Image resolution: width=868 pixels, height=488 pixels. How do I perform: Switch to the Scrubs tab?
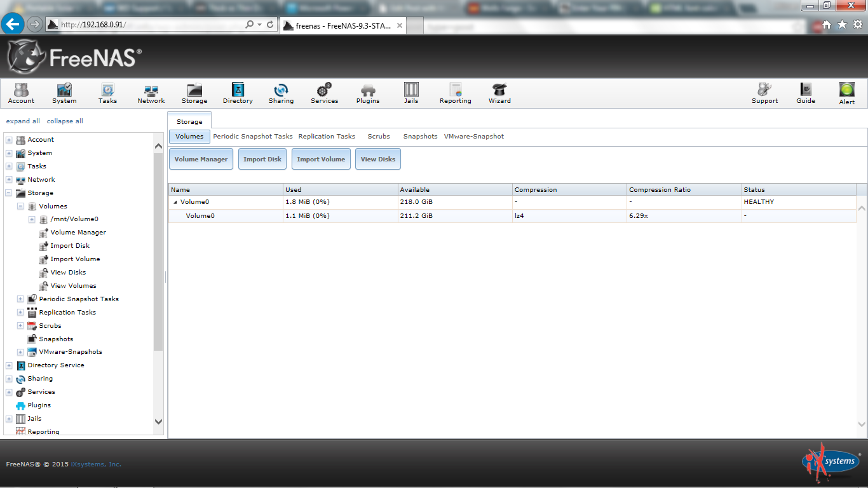click(379, 137)
